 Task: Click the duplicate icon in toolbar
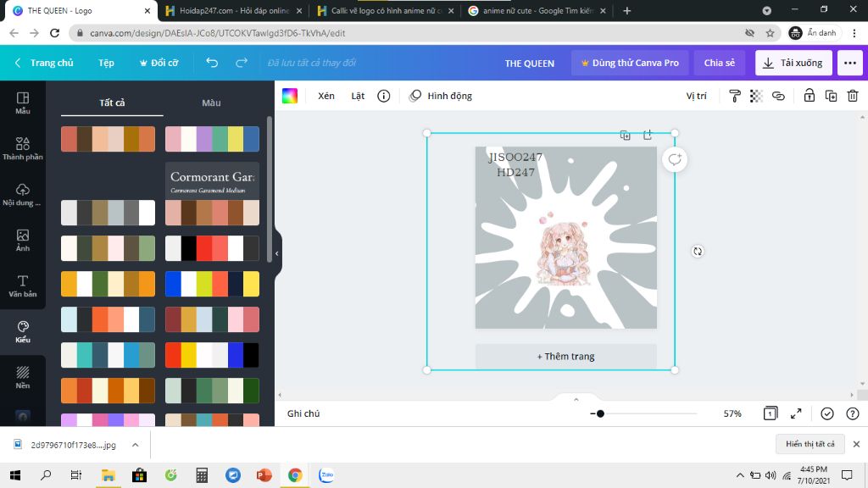831,96
